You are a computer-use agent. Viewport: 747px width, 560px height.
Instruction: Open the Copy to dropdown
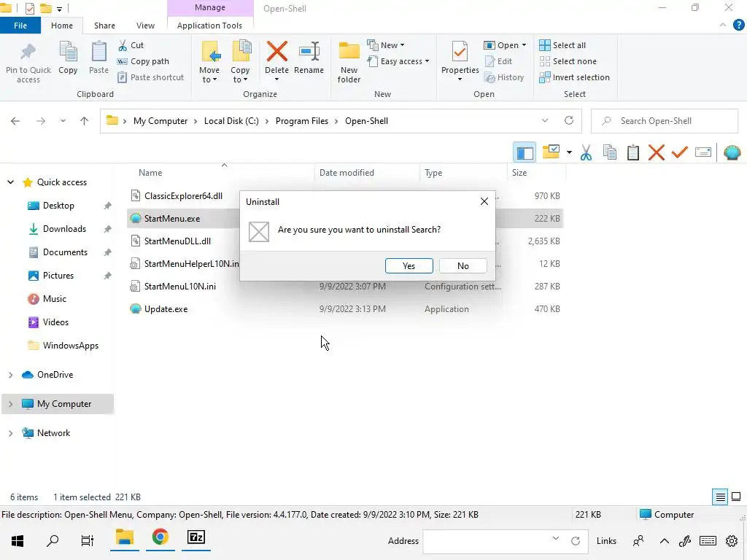239,75
